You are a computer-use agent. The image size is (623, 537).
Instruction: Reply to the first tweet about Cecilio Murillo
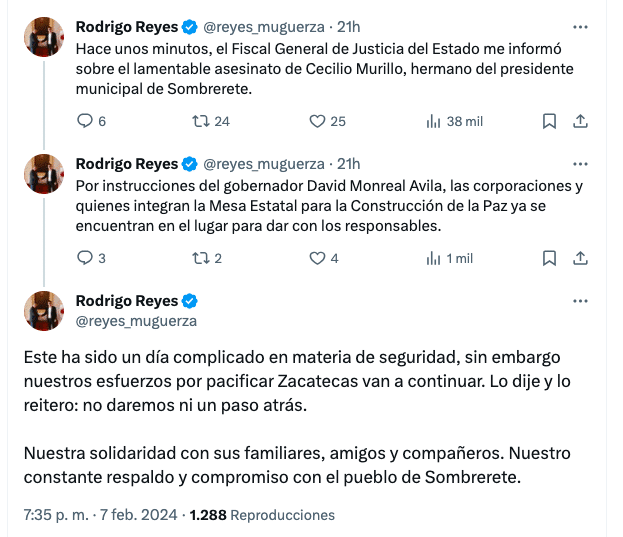[x=84, y=121]
